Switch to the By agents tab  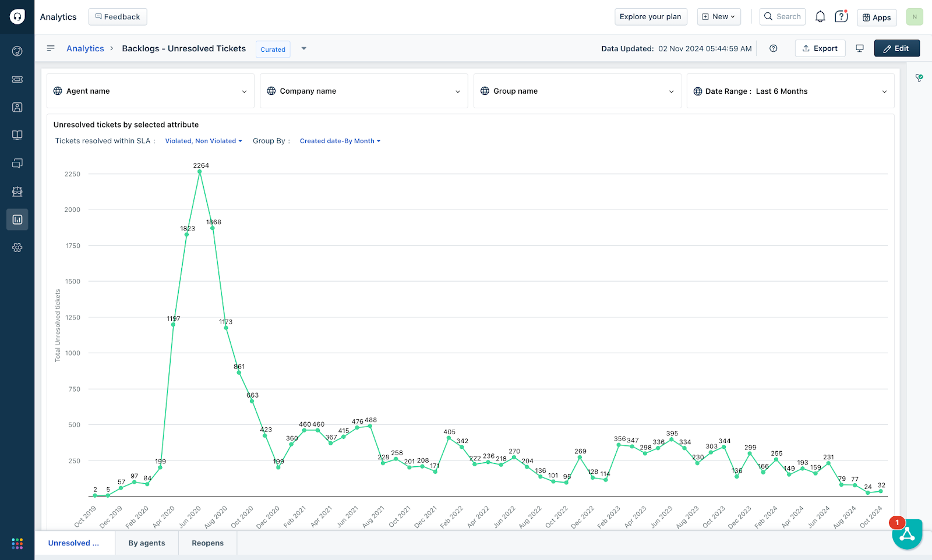coord(146,543)
